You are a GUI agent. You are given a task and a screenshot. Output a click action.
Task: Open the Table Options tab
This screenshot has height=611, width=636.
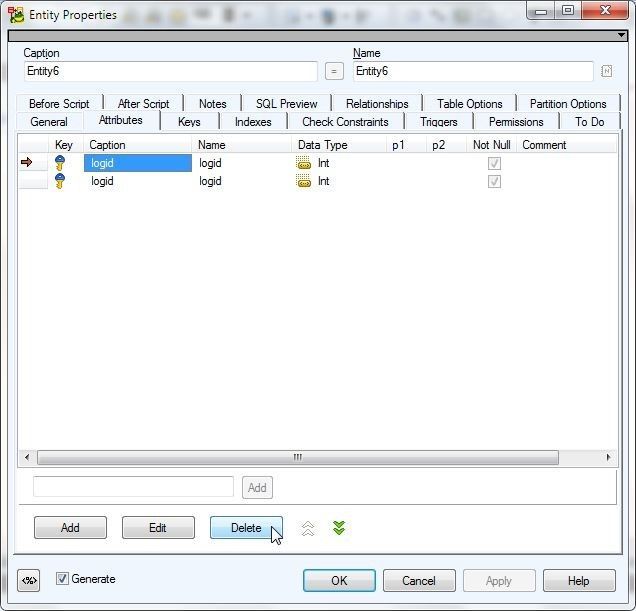(469, 103)
